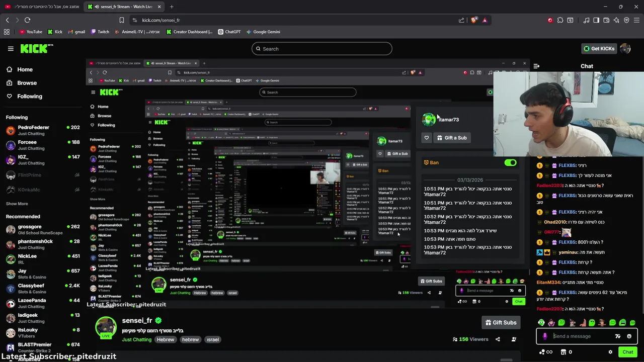
Task: Open chat settings gear next to the Chat button
Action: click(610, 352)
